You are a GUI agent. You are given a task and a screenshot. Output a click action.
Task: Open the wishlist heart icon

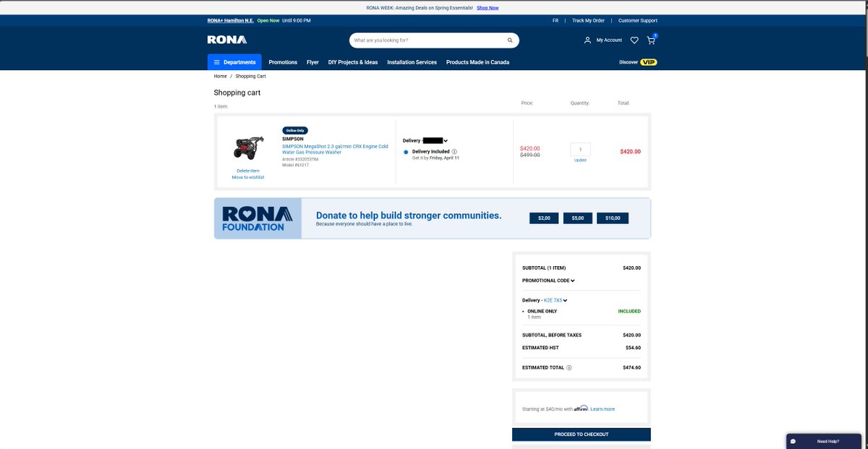(x=634, y=40)
